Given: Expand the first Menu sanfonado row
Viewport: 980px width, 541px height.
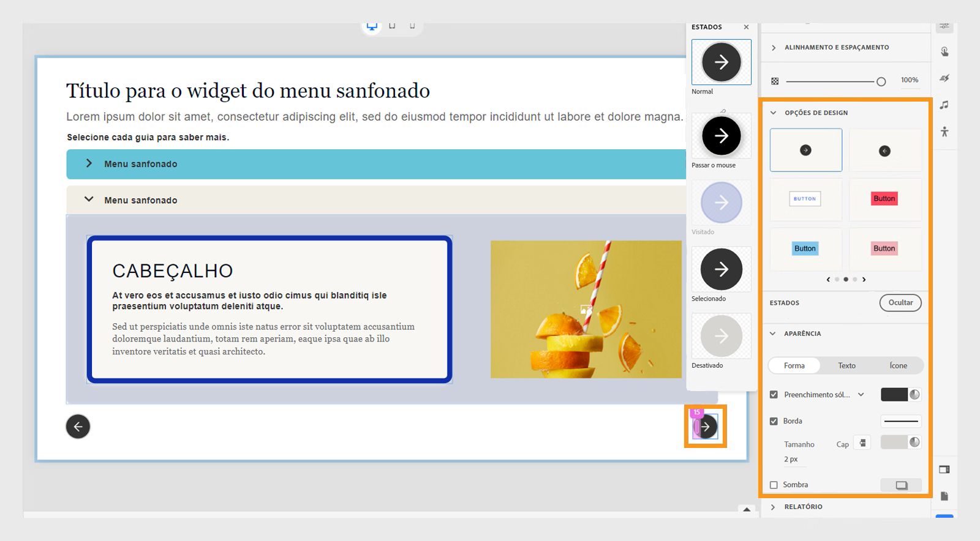Looking at the screenshot, I should tap(376, 164).
